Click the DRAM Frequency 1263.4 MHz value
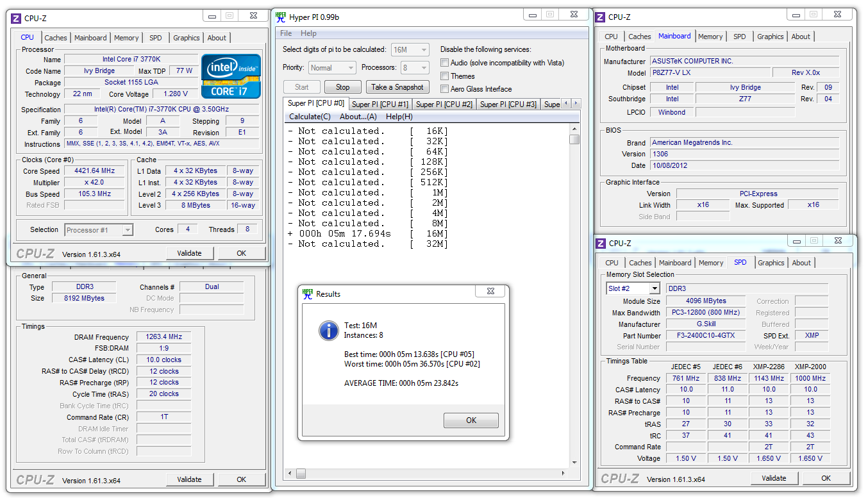Screen dimensions: 868x498 coord(163,337)
